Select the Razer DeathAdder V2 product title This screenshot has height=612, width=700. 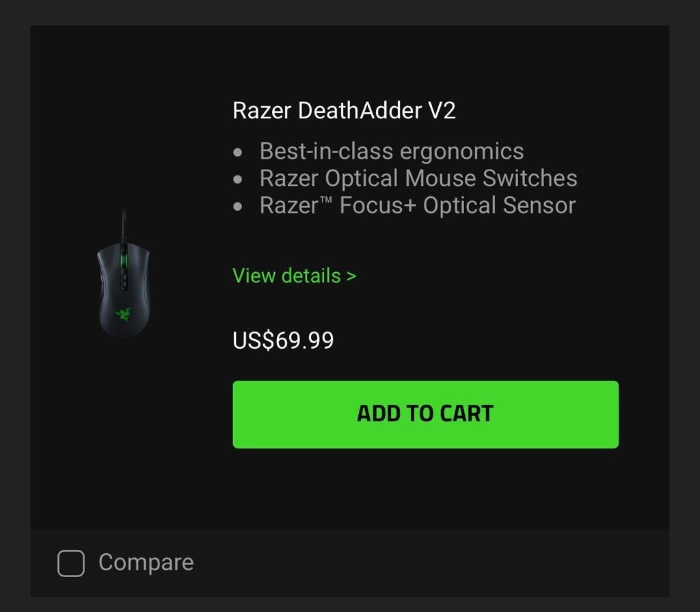(345, 110)
